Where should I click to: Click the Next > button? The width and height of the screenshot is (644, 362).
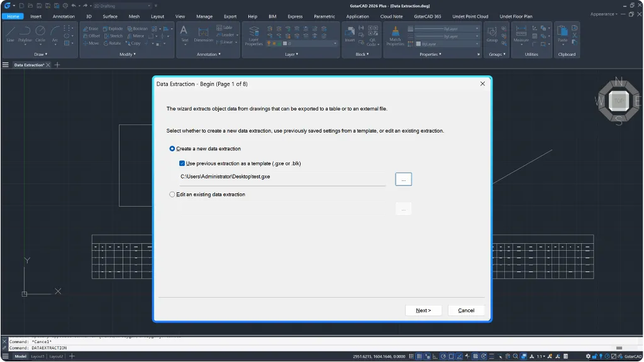point(423,310)
